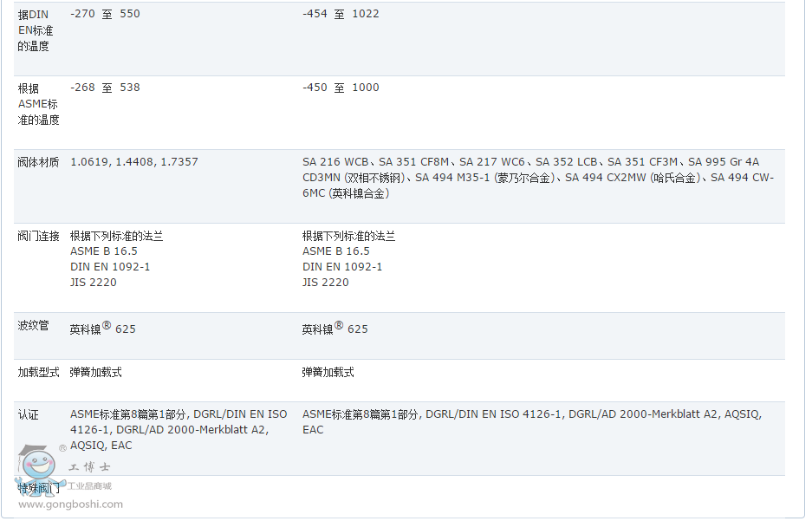Select the -268 至 538 ASME temperature value
Viewport: 812px width, 521px height.
click(x=105, y=88)
